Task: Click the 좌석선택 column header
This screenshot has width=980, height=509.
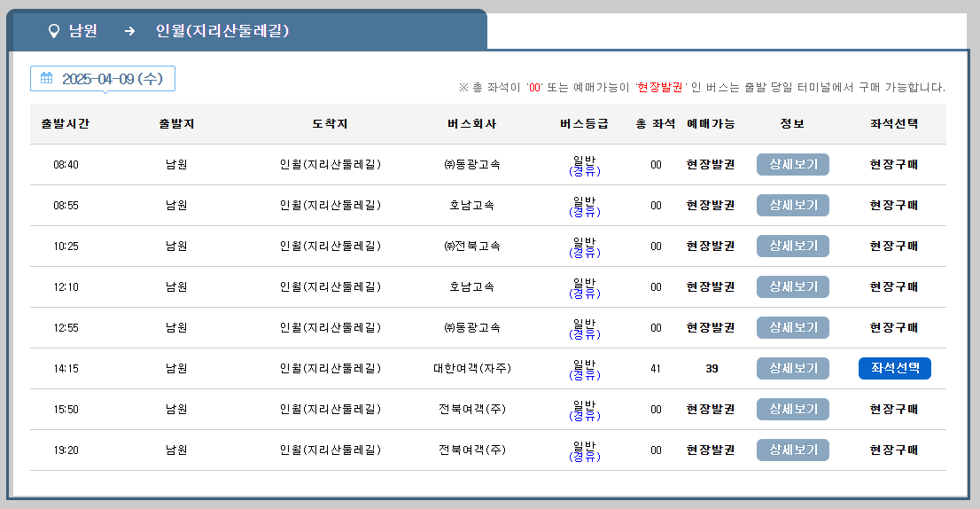Action: [894, 124]
